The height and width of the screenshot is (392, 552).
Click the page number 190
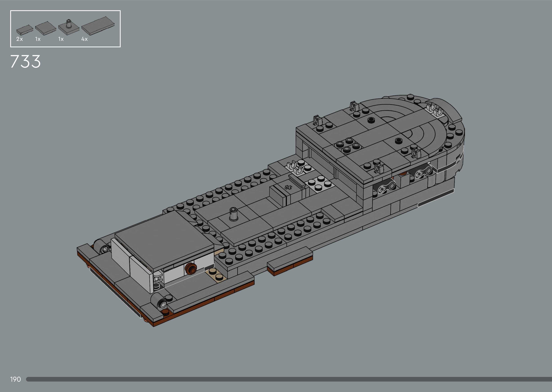tap(15, 379)
